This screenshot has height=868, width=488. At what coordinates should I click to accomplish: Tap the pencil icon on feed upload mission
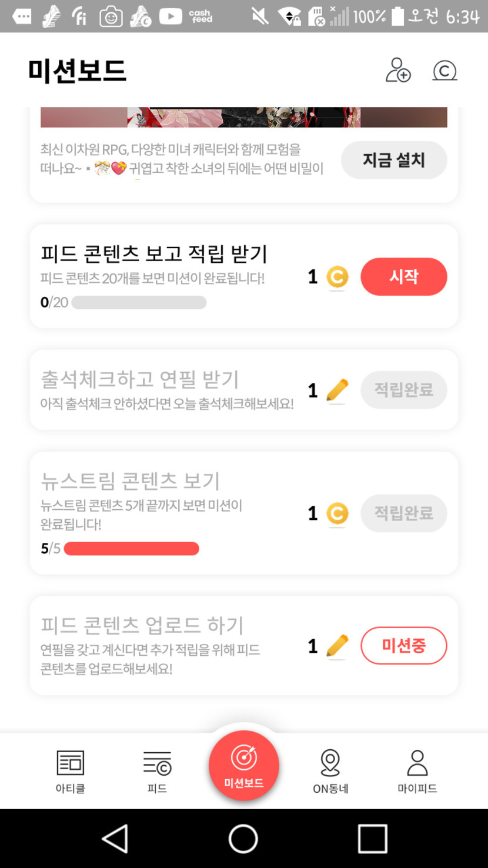337,646
